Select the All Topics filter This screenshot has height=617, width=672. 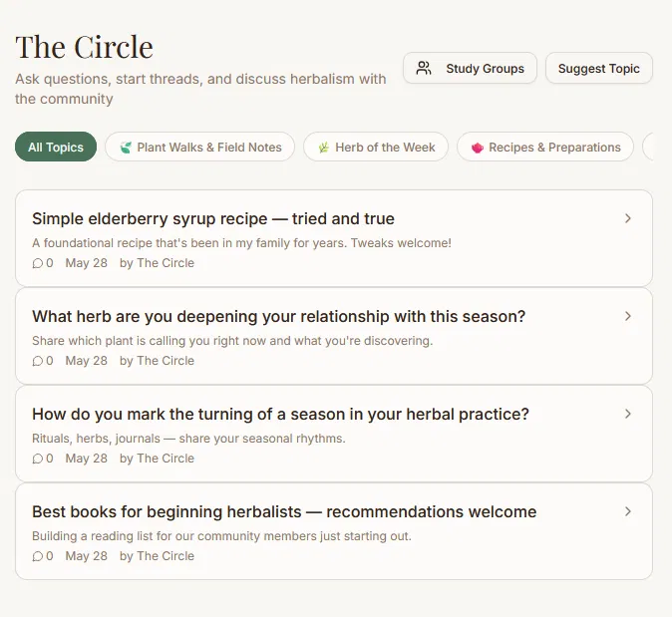coord(56,147)
